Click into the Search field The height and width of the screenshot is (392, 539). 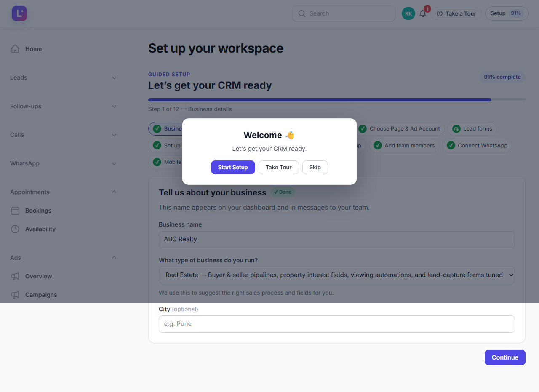point(344,13)
